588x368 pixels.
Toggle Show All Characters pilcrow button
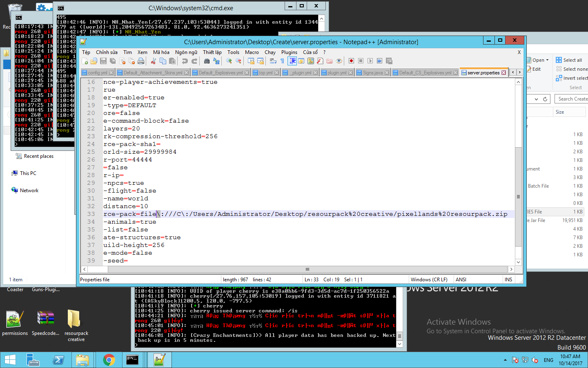tap(282, 61)
